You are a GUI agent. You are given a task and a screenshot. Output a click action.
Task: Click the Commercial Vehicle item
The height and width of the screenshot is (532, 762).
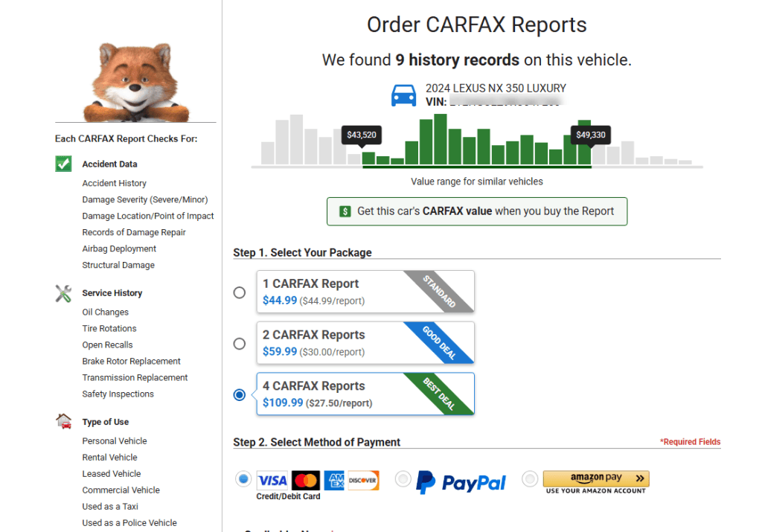click(121, 490)
